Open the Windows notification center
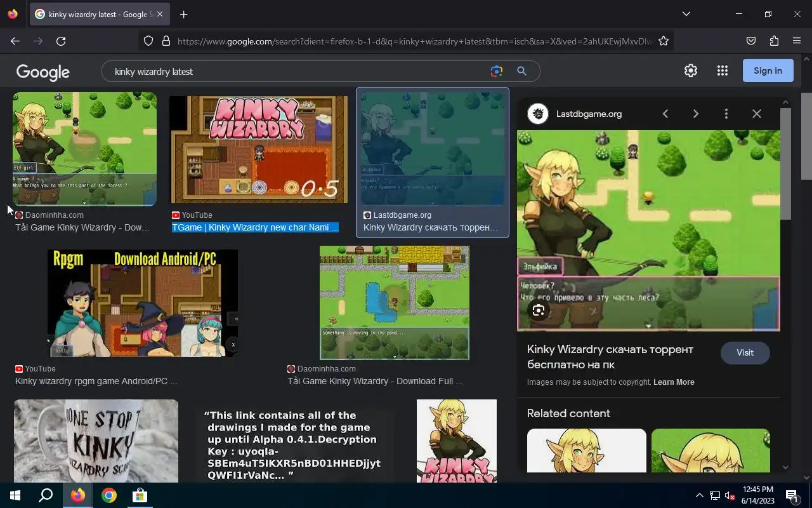Viewport: 812px width, 508px height. (x=792, y=495)
